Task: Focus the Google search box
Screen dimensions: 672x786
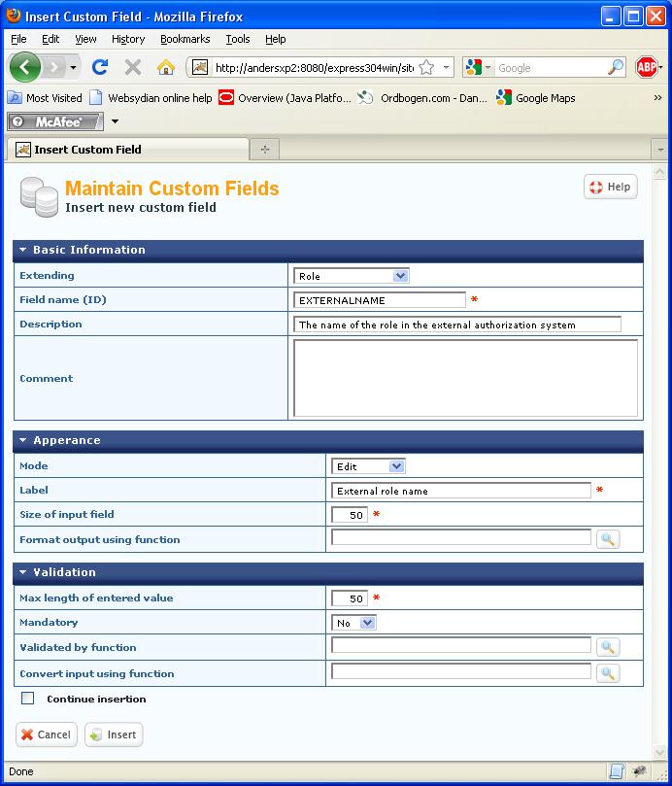Action: tap(551, 68)
